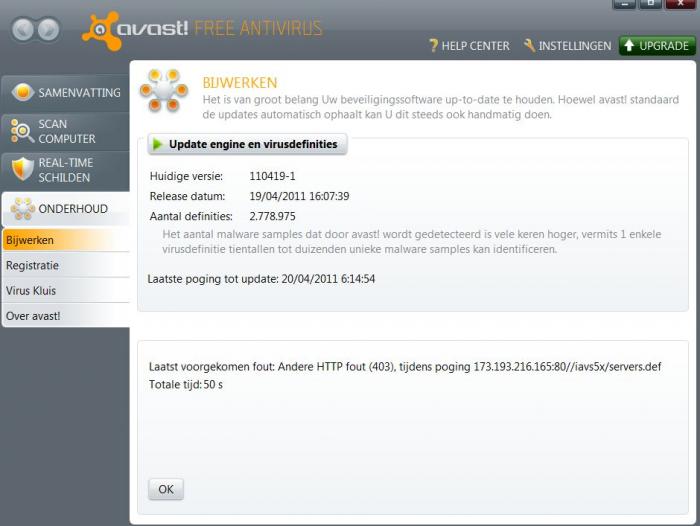Click the Aantal definities label
700x526 pixels.
[191, 217]
